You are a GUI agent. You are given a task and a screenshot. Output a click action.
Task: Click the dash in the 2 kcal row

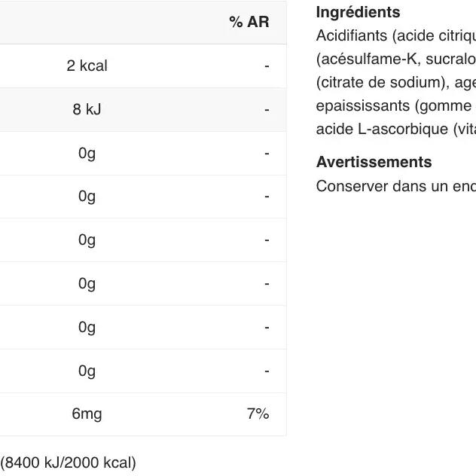(x=267, y=66)
